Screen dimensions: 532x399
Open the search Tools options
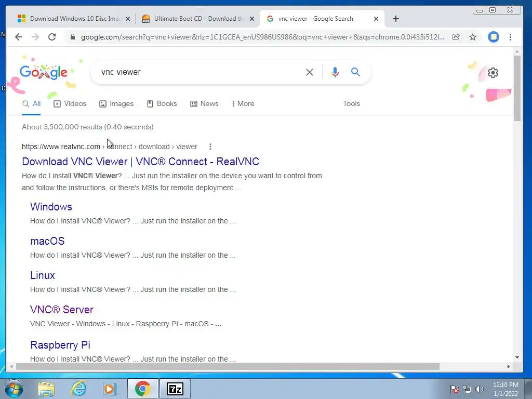(x=352, y=104)
